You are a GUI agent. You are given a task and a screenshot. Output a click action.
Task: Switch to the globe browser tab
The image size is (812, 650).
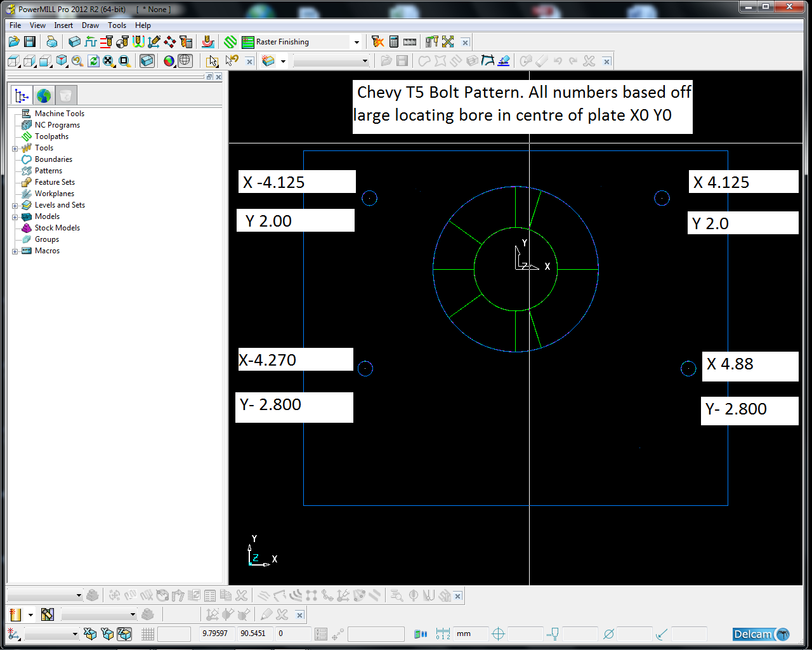44,96
